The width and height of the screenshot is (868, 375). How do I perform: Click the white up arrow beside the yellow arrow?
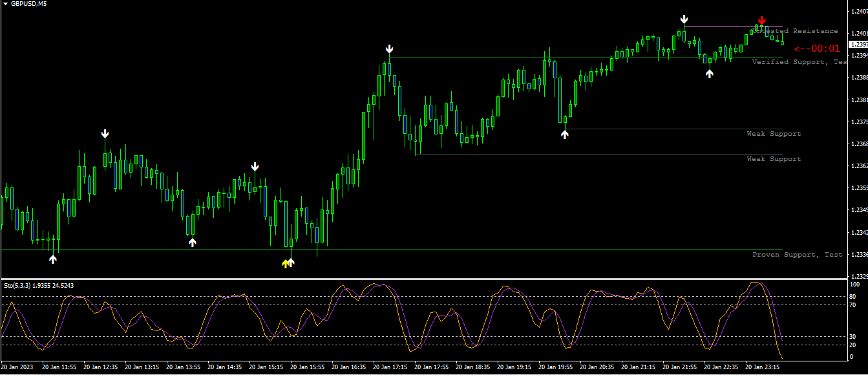[291, 262]
